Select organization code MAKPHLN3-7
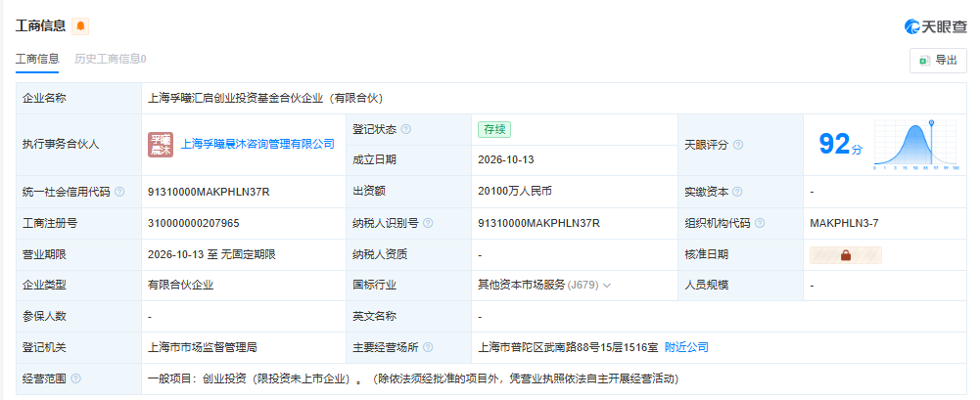The height and width of the screenshot is (400, 980). [844, 223]
